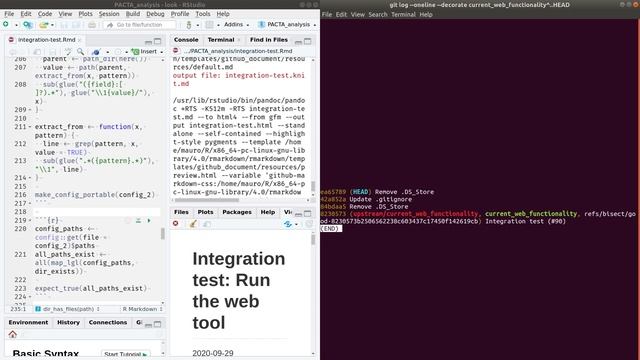This screenshot has height=360, width=640.
Task: Click 'Integration test (#90)' commit text in terminal
Action: coord(525,221)
